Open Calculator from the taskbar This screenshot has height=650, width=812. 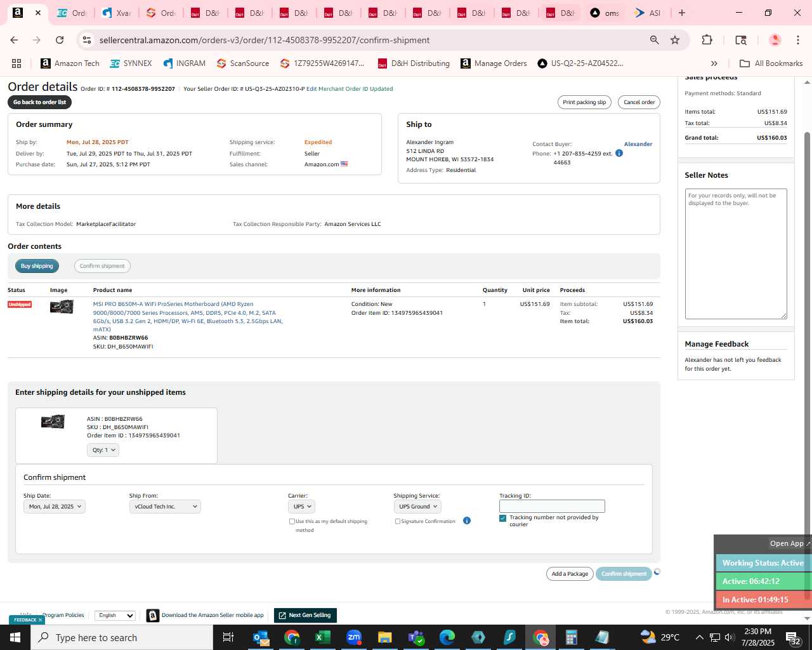tap(572, 637)
